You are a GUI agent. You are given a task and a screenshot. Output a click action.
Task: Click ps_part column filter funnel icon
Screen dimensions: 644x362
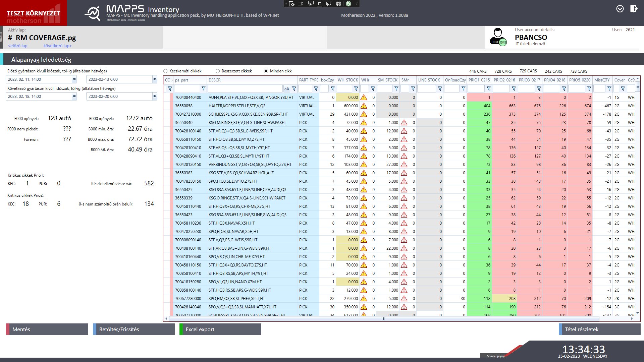[x=203, y=88]
